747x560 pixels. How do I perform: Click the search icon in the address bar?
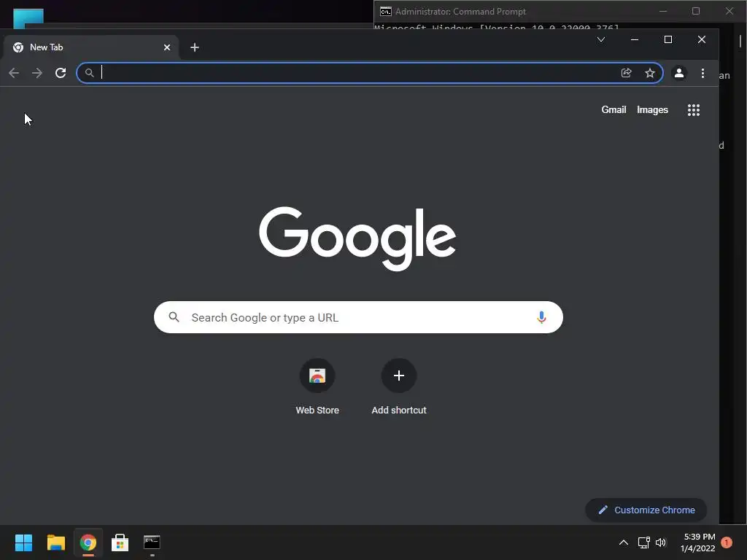89,73
